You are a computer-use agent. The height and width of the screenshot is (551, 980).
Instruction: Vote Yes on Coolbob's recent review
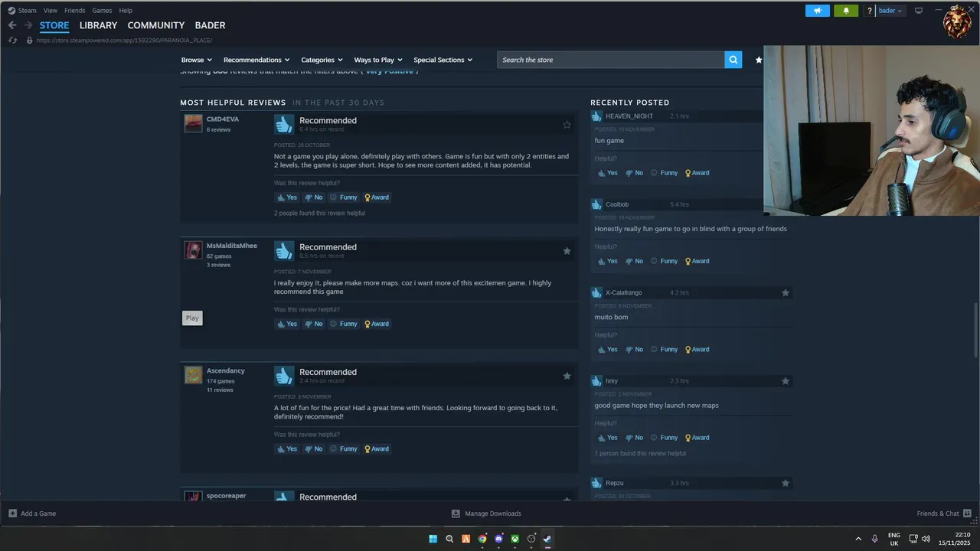608,261
